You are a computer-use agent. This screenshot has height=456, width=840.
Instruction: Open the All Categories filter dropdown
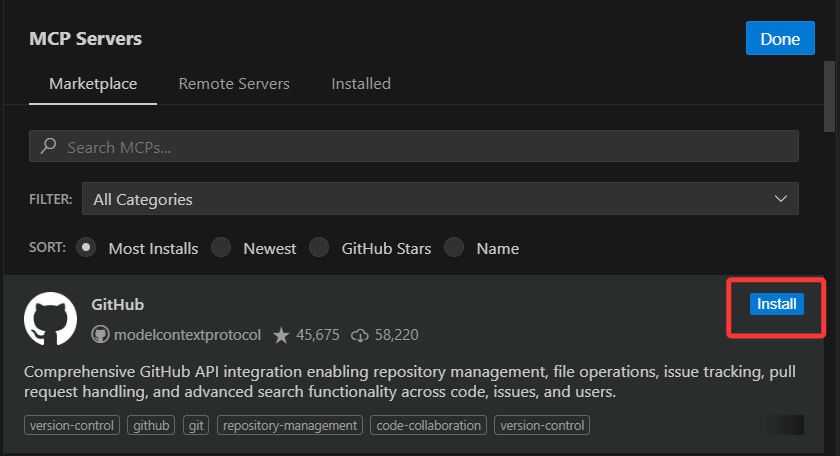coord(440,199)
